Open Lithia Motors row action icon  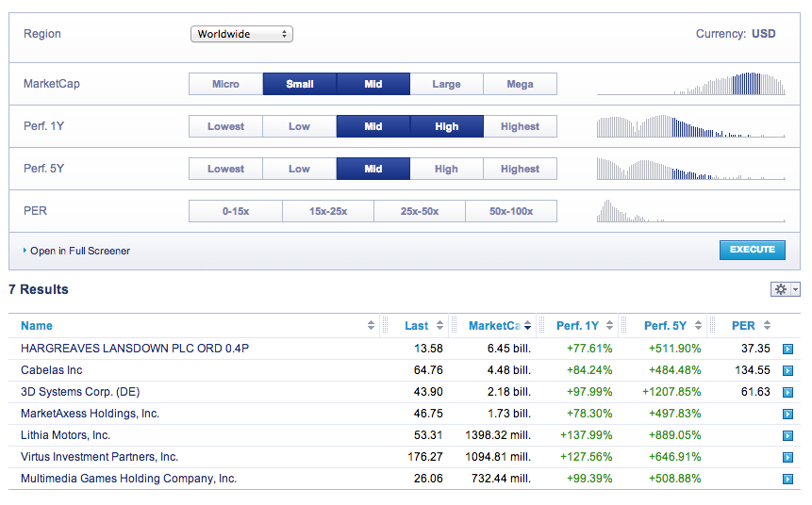[x=787, y=436]
